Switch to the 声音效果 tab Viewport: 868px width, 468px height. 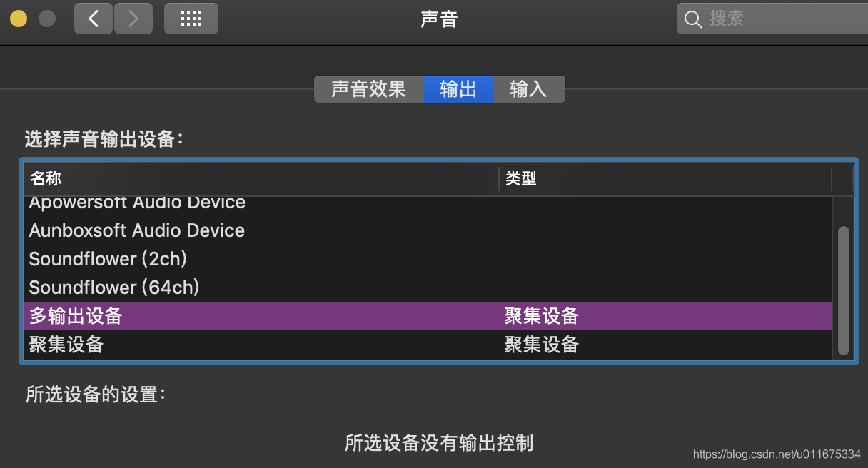click(x=368, y=89)
